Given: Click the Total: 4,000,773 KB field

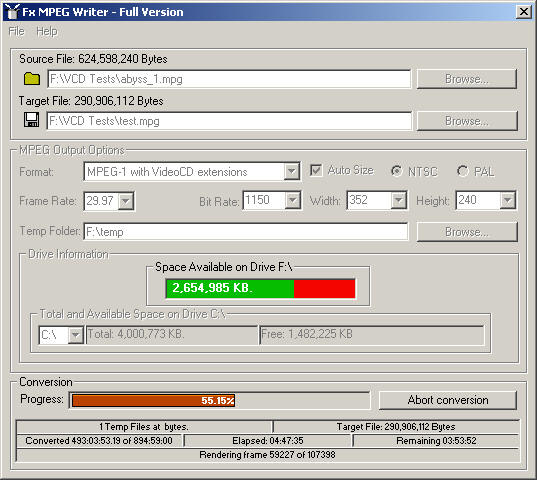Looking at the screenshot, I should pyautogui.click(x=172, y=334).
